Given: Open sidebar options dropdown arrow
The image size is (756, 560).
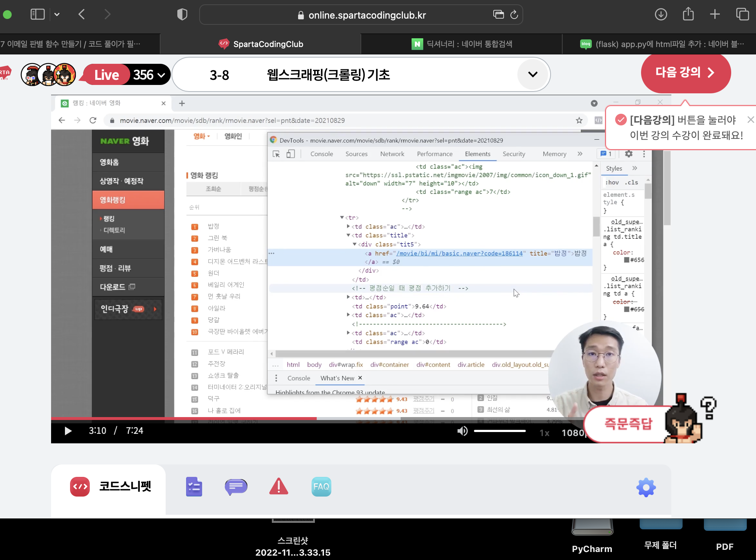Looking at the screenshot, I should [x=57, y=15].
